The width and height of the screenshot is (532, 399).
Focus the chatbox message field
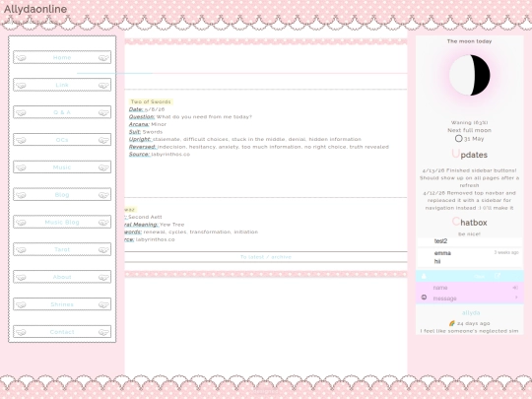coord(472,299)
